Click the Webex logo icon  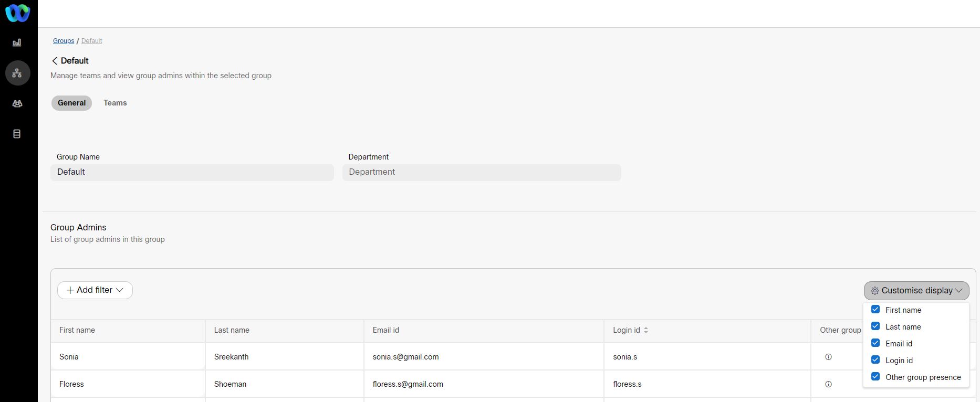tap(17, 13)
